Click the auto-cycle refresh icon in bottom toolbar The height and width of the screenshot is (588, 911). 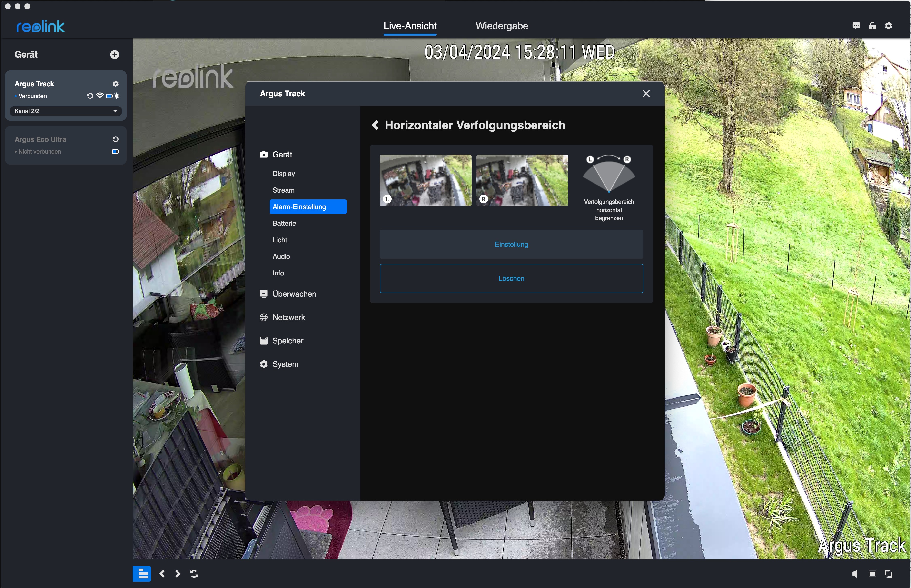[194, 573]
